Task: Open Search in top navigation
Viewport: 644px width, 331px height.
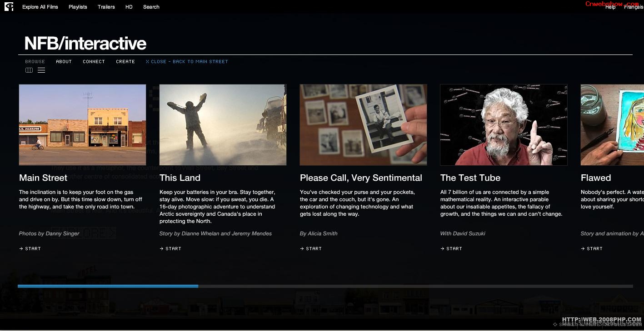Action: point(151,7)
